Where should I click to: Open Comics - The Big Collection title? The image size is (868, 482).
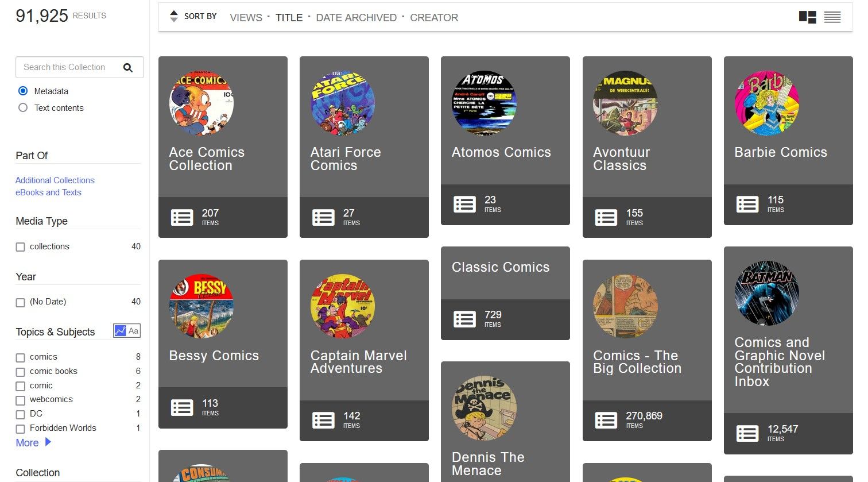click(x=637, y=362)
